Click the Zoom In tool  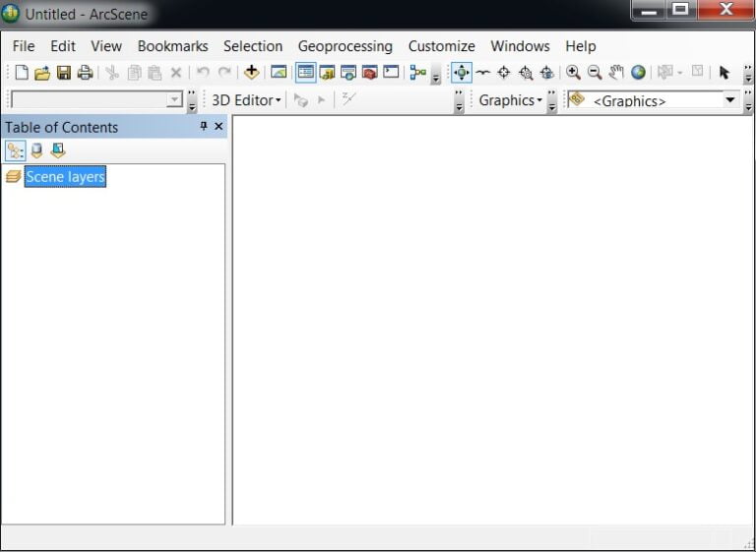[573, 72]
